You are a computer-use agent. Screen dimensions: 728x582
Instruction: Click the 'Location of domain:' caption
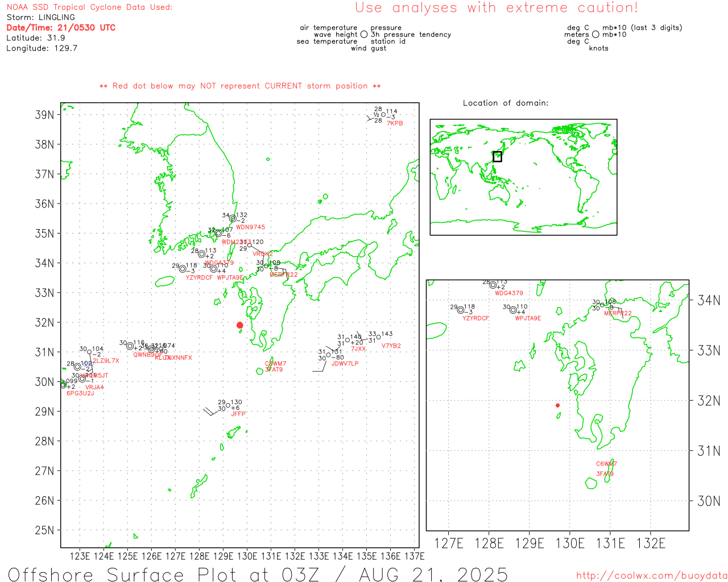(506, 103)
